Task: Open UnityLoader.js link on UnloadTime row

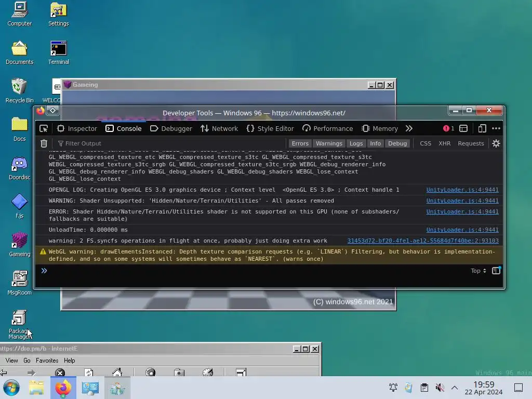Action: click(x=462, y=230)
